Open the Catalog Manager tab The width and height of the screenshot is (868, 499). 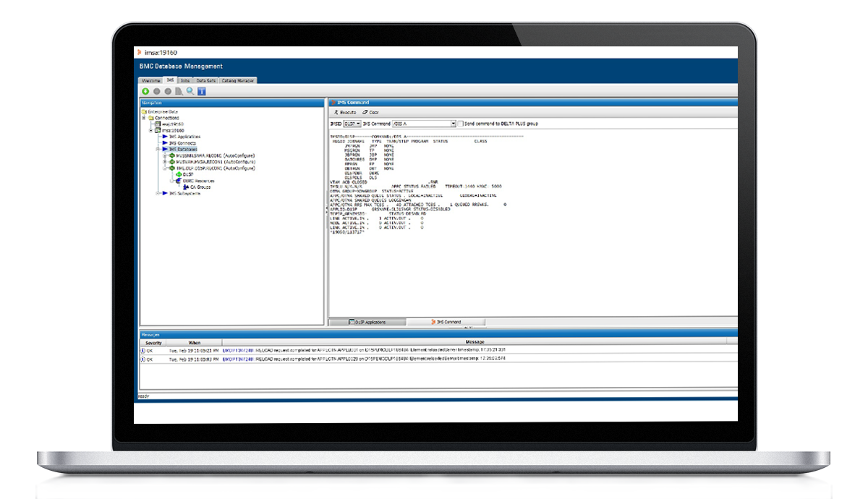coord(238,80)
